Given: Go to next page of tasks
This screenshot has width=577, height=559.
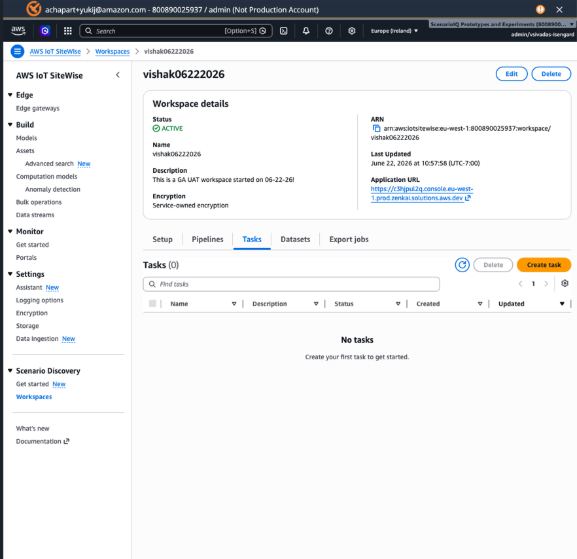Looking at the screenshot, I should click(546, 284).
